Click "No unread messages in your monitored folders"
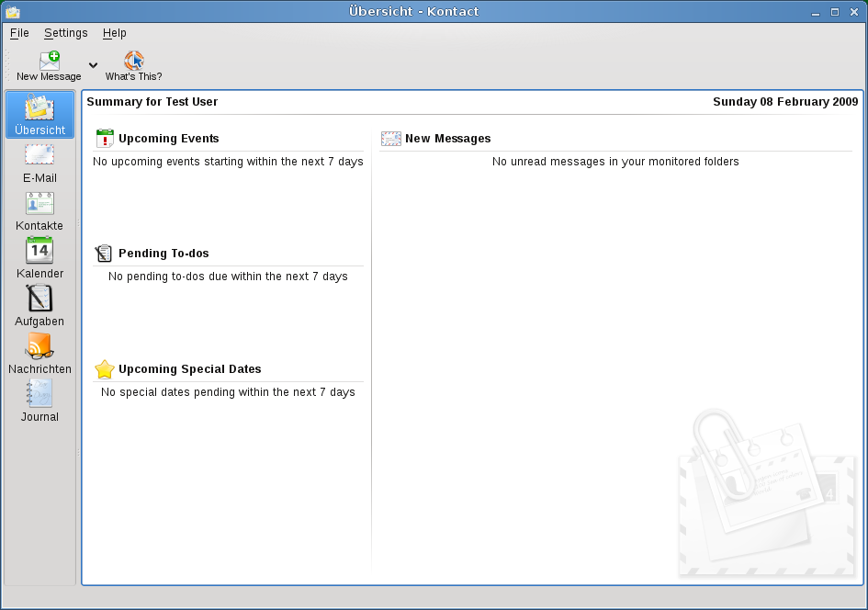 pyautogui.click(x=615, y=162)
